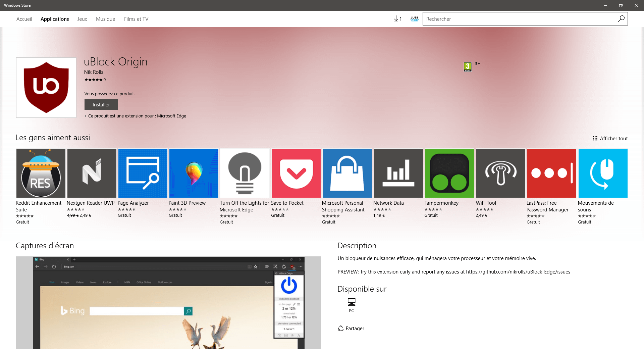Select the Applications tab
Viewport: 644px width, 349px height.
tap(55, 19)
